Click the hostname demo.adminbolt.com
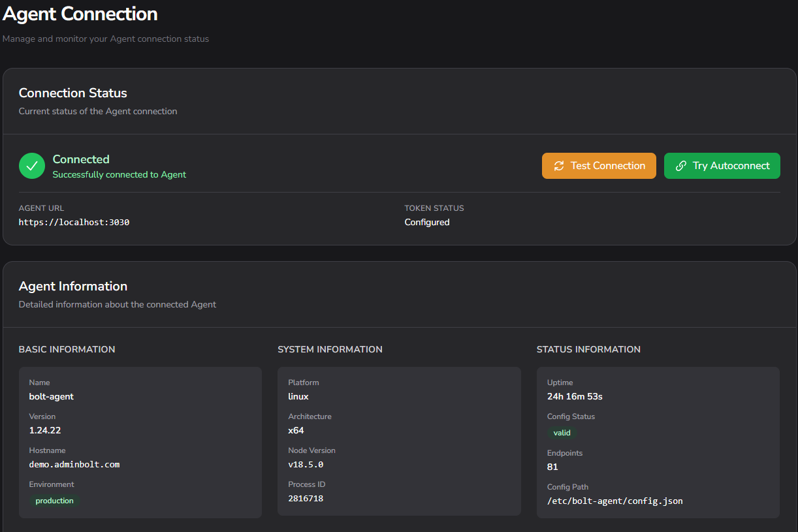 click(74, 464)
